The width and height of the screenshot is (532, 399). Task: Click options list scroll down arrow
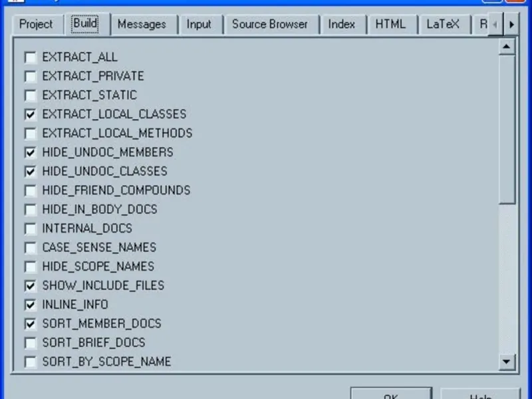coord(507,362)
